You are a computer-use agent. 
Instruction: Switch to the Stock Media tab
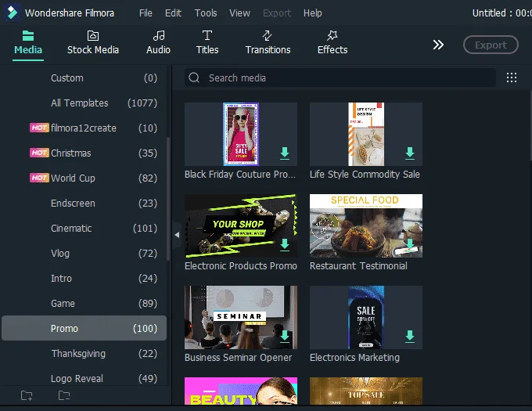click(93, 43)
